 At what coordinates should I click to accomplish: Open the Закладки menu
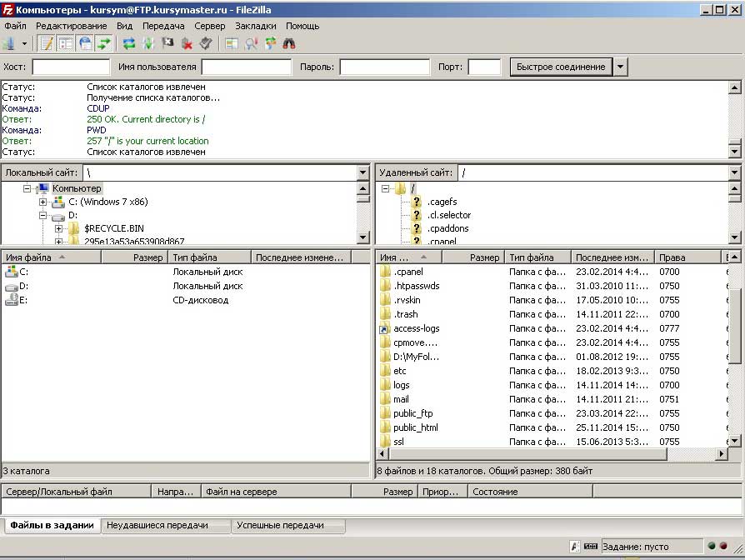pos(256,26)
